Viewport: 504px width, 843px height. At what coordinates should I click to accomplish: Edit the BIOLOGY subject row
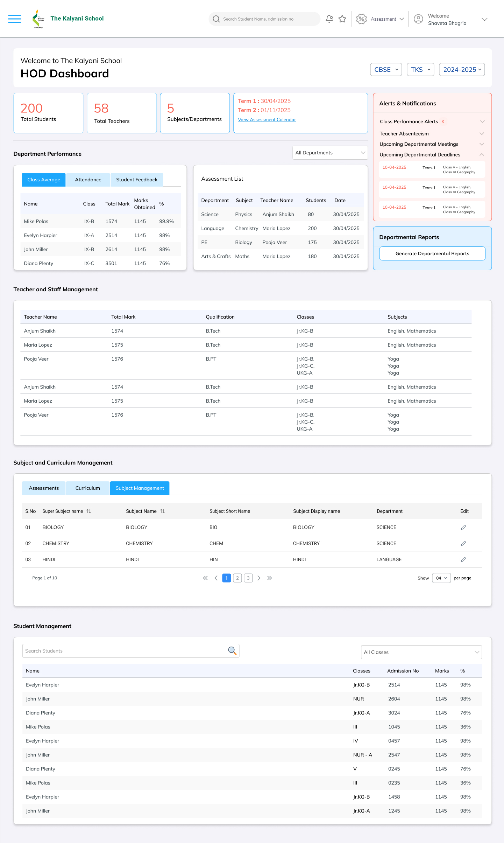[x=463, y=527]
